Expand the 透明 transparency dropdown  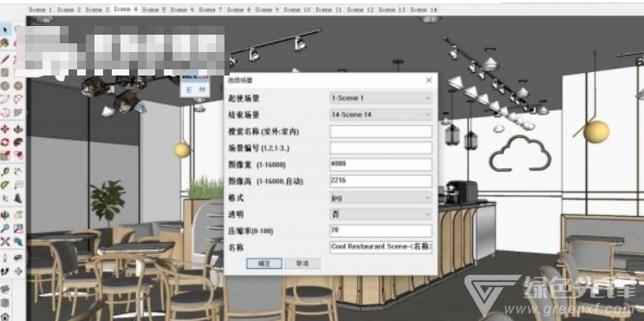point(381,214)
